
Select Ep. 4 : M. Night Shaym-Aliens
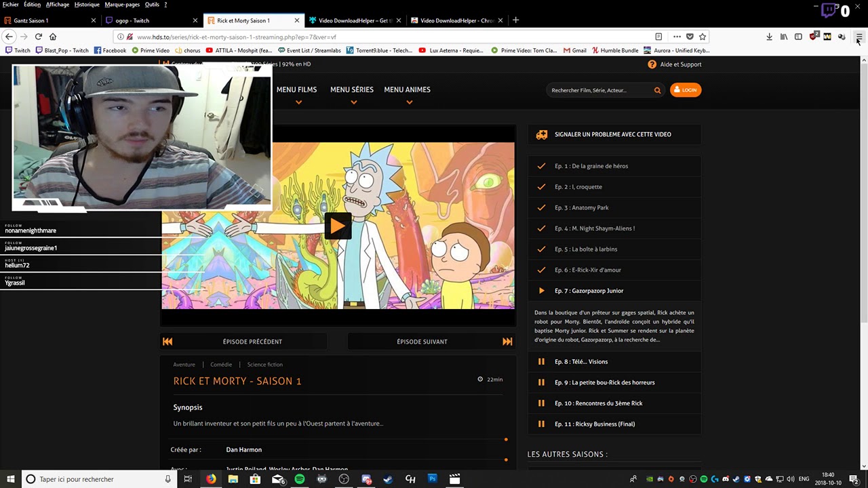[614, 228]
